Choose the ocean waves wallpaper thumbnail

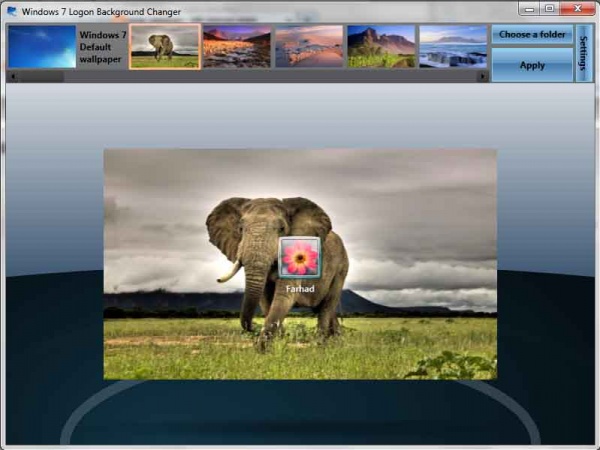point(453,47)
